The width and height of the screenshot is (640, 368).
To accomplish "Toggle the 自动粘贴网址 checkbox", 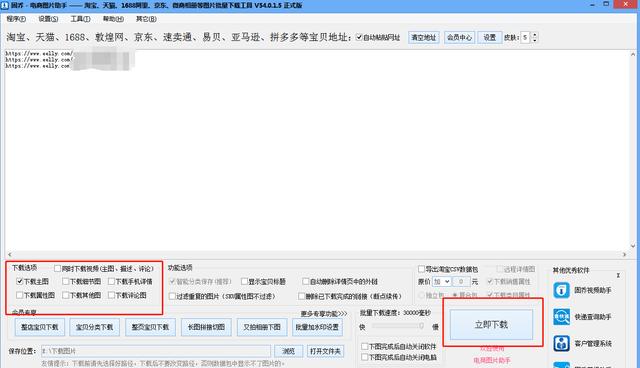I will tap(359, 37).
